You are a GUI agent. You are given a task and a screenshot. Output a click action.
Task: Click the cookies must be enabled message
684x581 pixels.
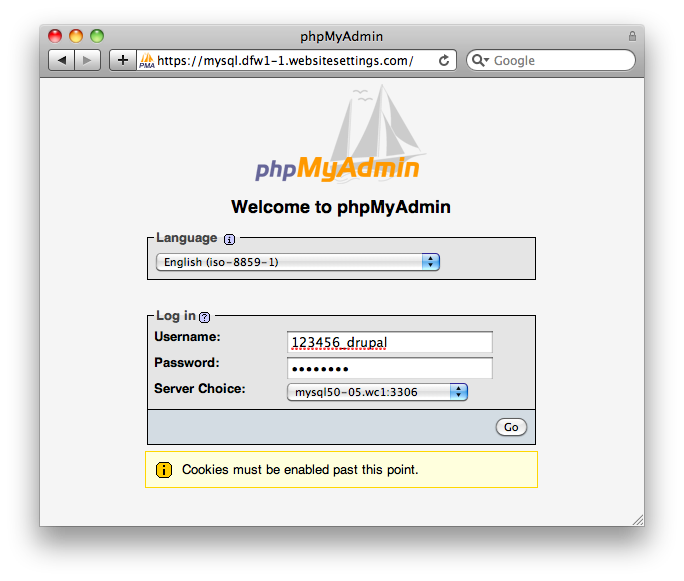300,470
